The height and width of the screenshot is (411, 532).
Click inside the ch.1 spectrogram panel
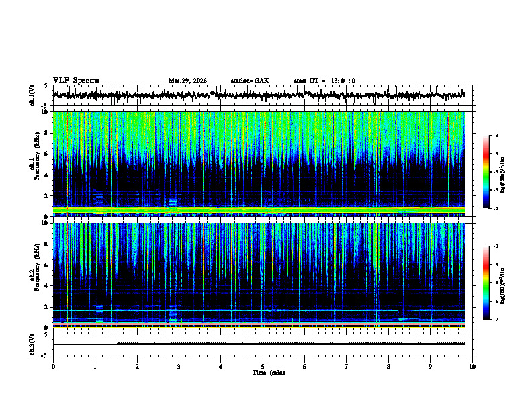pyautogui.click(x=259, y=164)
